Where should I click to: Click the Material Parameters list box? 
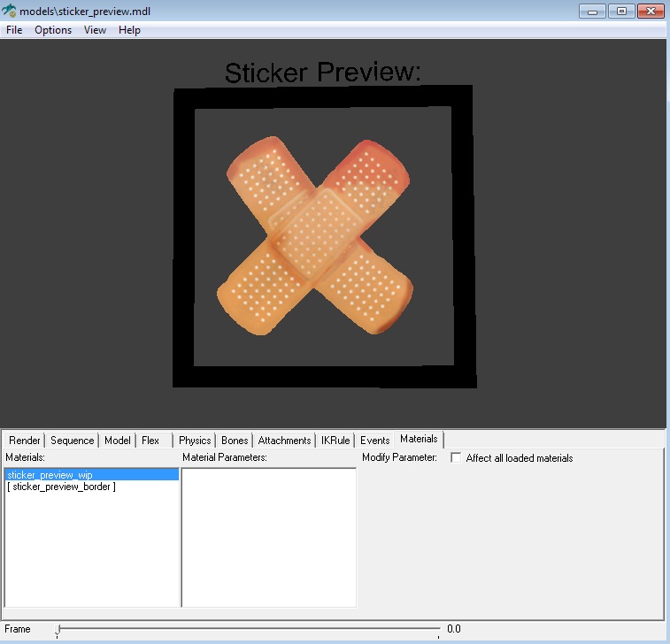[x=269, y=538]
